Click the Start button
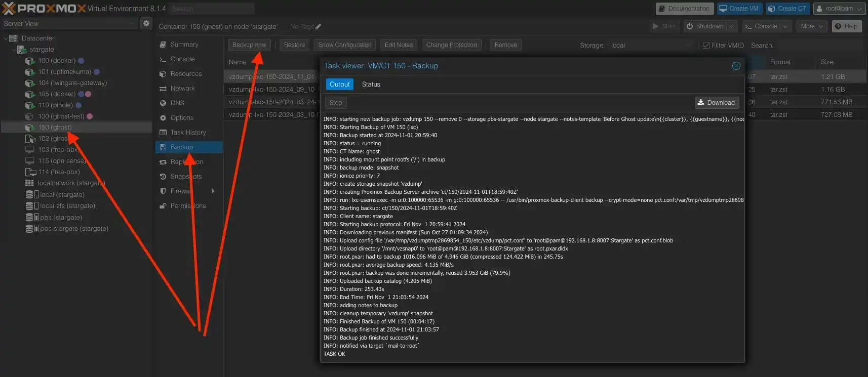868x377 pixels. pos(664,26)
